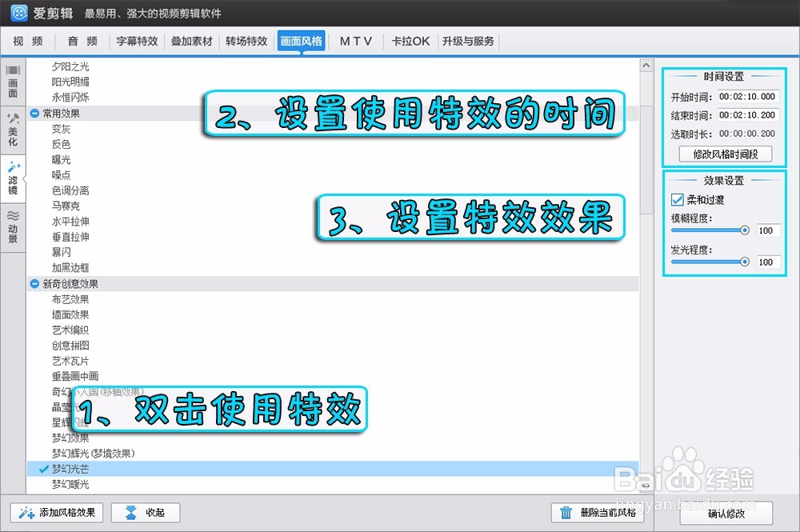
Task: Select the 阳光明媚 effect
Action: 70,82
